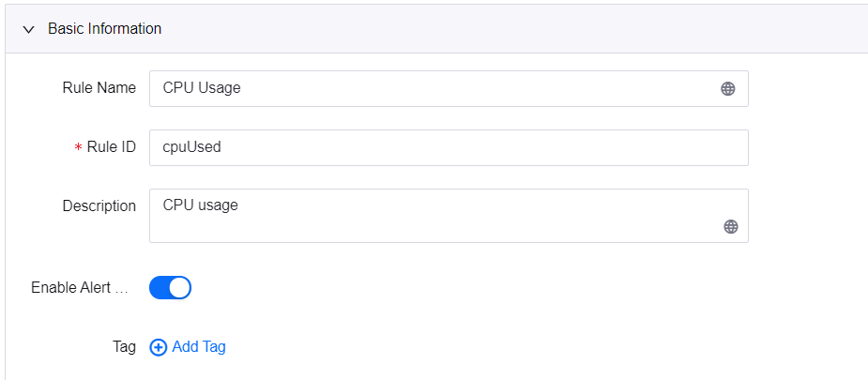868x380 pixels.
Task: Click the 'CPU usage' text in Description
Action: [x=200, y=205]
